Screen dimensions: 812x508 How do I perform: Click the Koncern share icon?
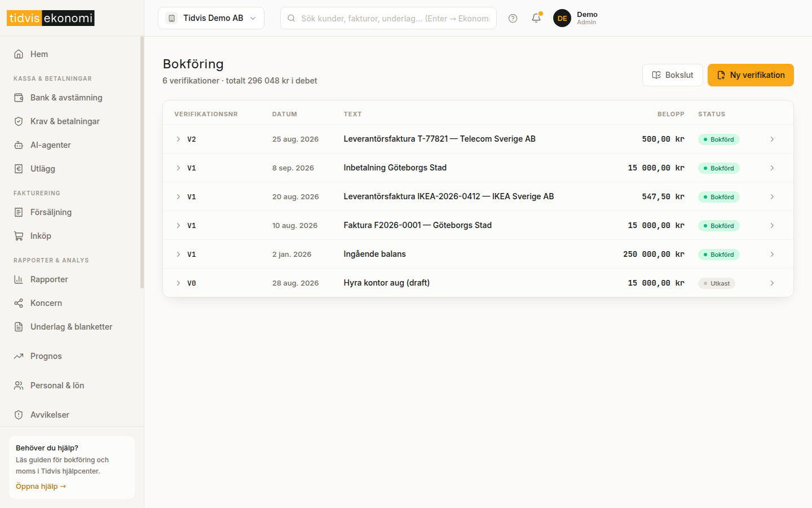tap(19, 303)
